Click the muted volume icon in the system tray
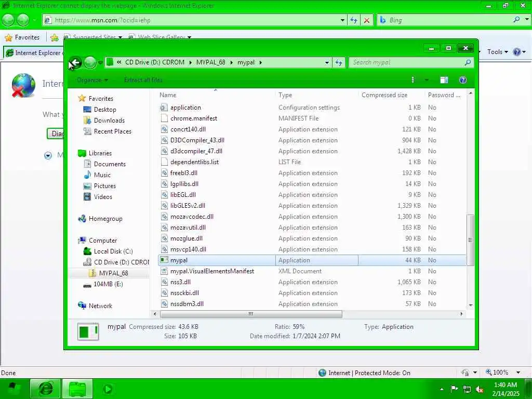 click(x=480, y=390)
